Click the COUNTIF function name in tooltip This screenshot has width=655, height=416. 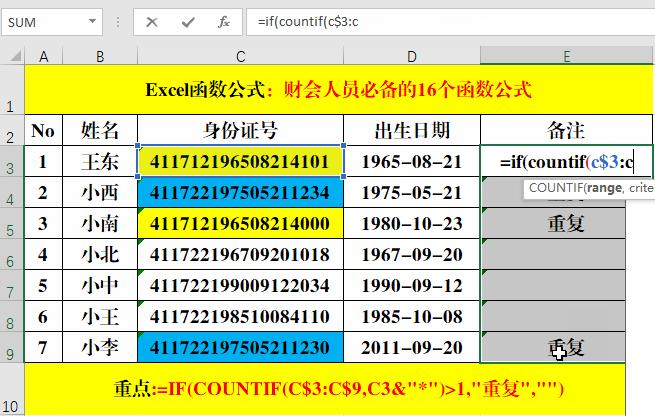tap(554, 188)
